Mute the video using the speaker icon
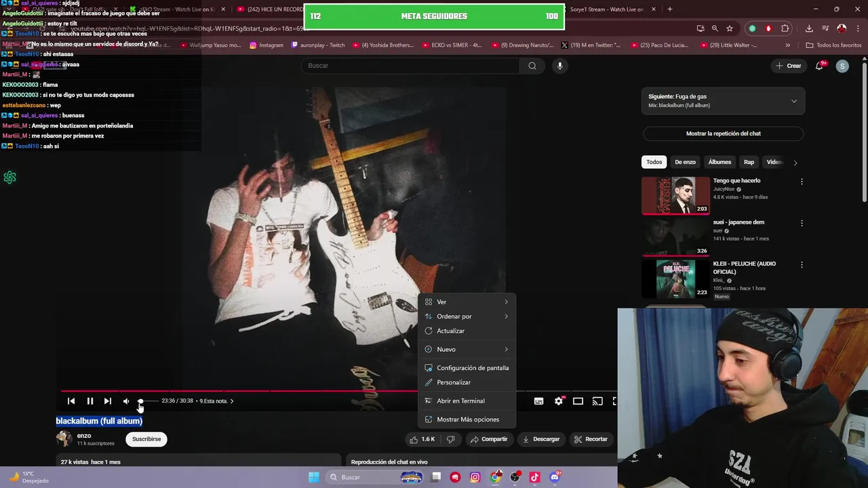Screen dimensions: 868x488 (126, 401)
